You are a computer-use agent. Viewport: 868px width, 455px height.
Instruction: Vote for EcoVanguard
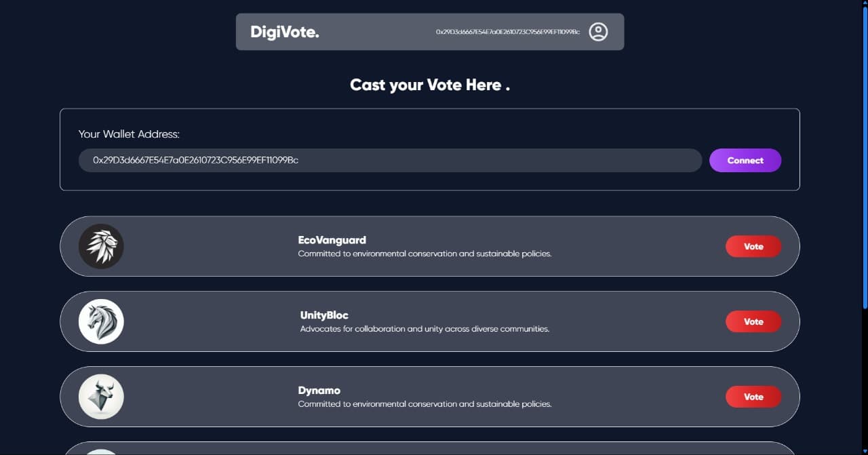[x=753, y=247]
